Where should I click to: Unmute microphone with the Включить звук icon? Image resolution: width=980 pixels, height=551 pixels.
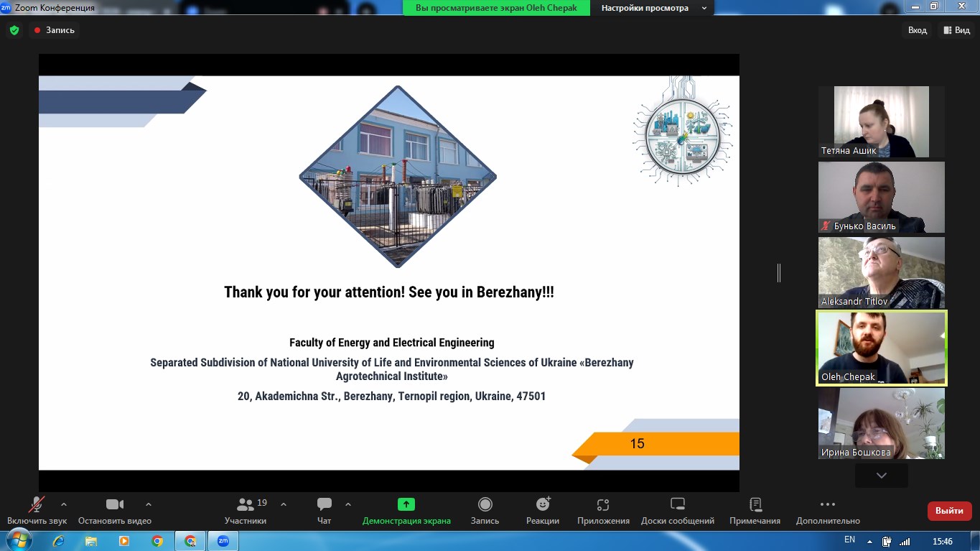pyautogui.click(x=37, y=504)
